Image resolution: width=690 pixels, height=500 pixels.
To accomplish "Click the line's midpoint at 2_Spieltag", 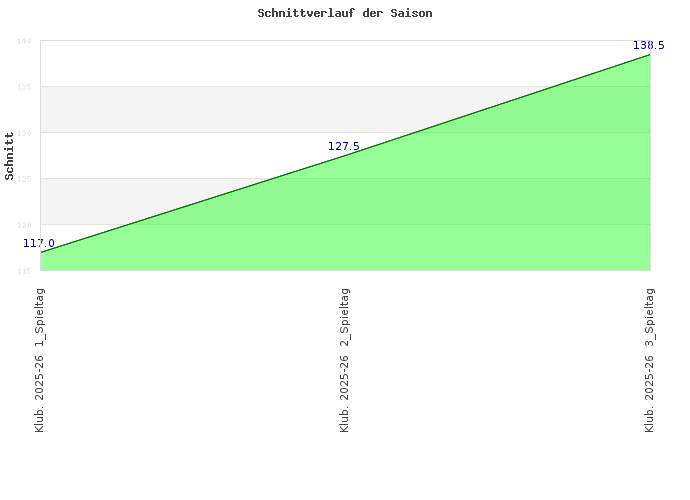I will [345, 155].
